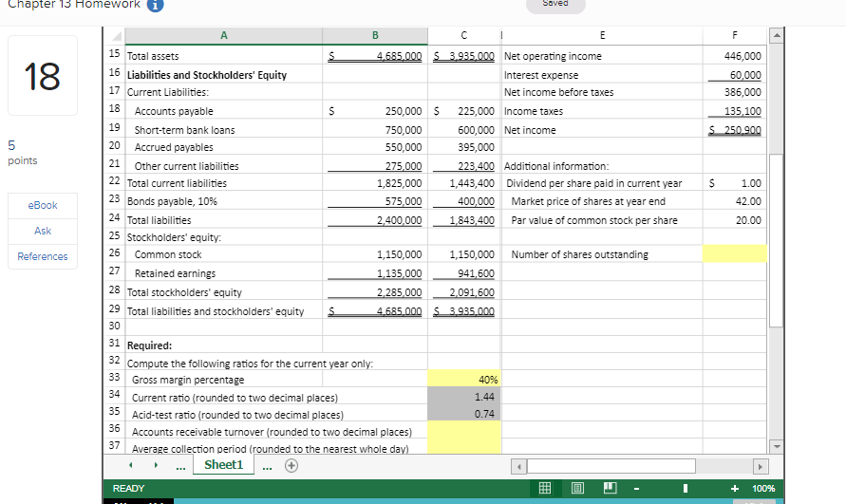Click the 'Dividend per share paid in current year' cell
This screenshot has height=504, width=846.
[602, 183]
